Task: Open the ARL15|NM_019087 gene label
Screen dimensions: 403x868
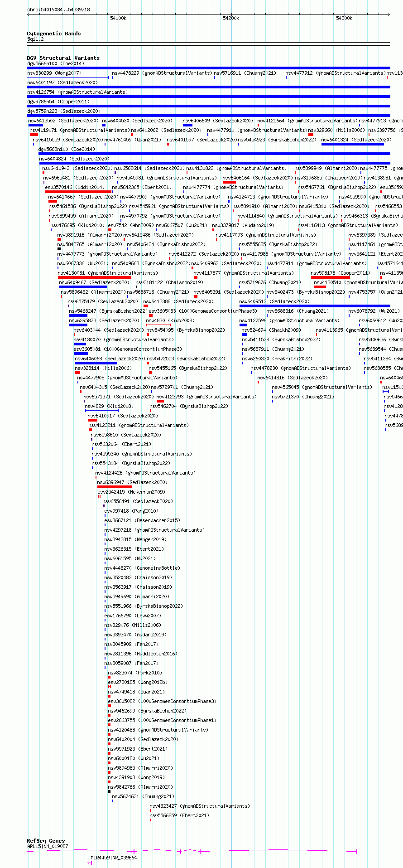Action: pyautogui.click(x=48, y=846)
